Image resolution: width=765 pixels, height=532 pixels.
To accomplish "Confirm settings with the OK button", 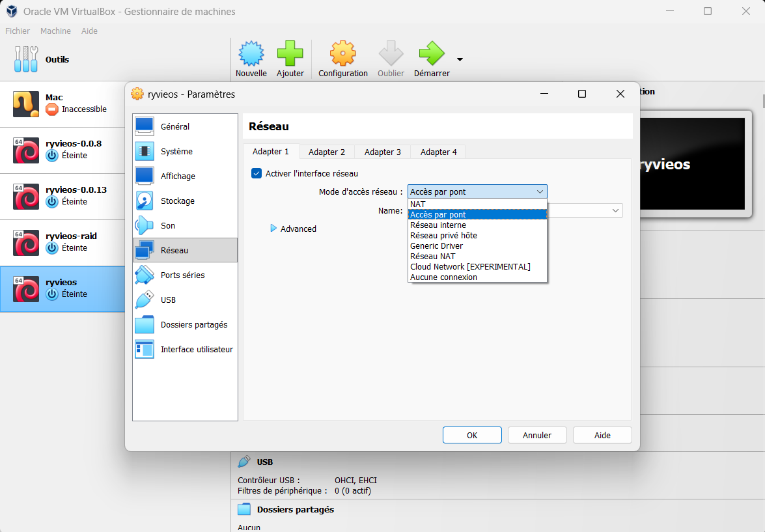I will 472,435.
